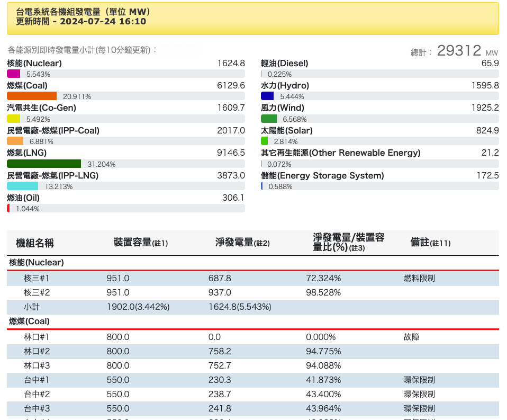The image size is (507, 420).
Task: Click the 29312 MW total figure
Action: (x=459, y=51)
